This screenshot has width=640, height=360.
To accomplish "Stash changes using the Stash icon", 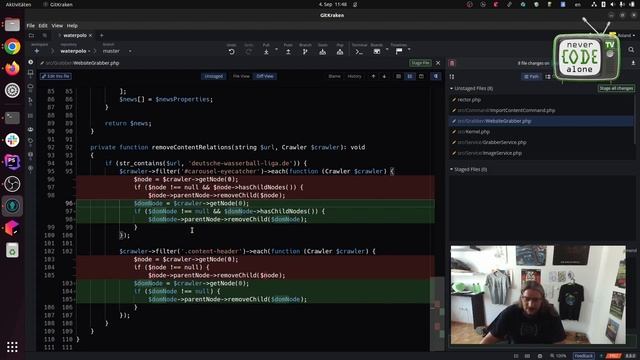I will [x=322, y=52].
